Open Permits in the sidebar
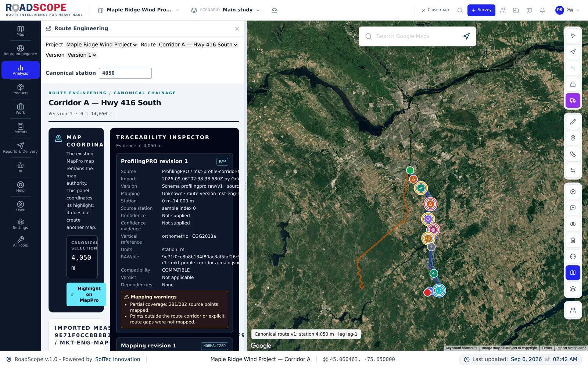This screenshot has width=588, height=368. tap(20, 128)
